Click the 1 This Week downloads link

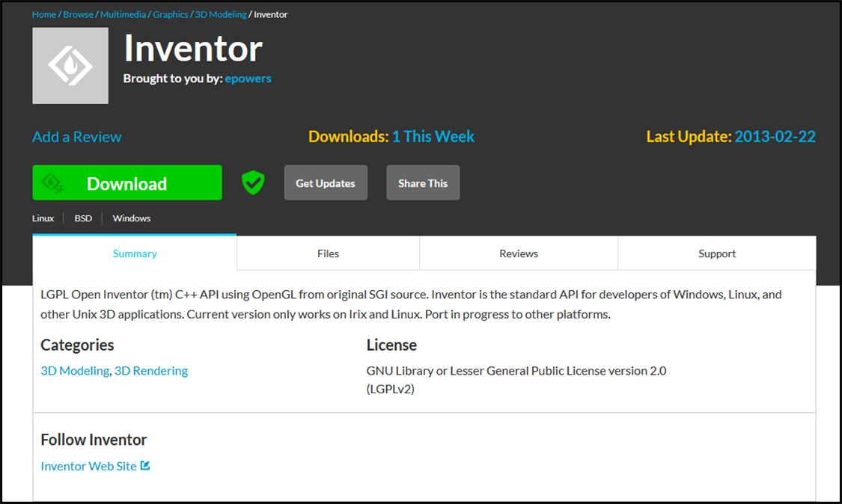pos(433,136)
